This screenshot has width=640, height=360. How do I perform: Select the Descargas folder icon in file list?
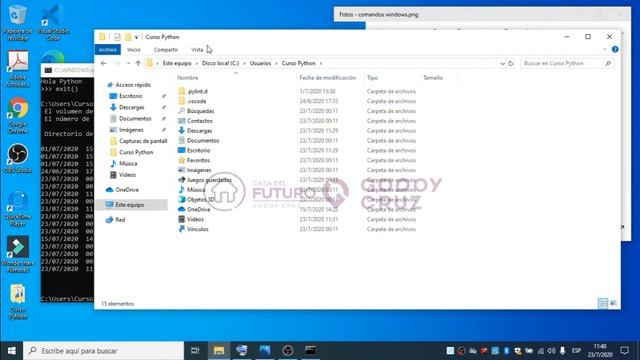(182, 131)
